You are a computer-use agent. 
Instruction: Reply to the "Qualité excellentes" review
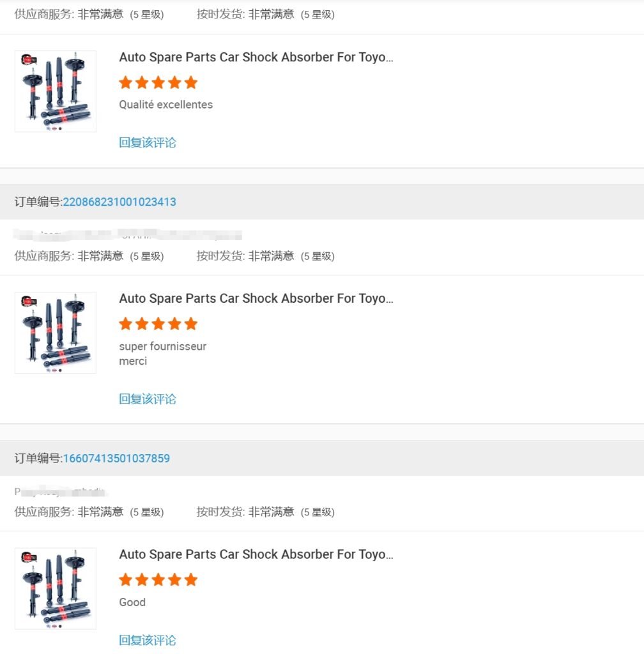148,142
